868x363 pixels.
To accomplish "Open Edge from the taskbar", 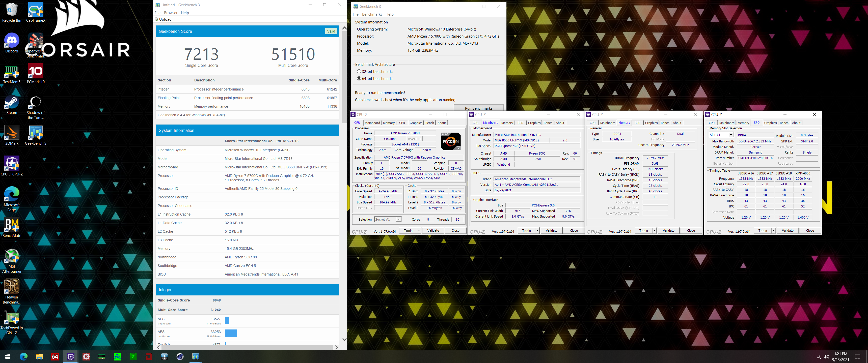I will pyautogui.click(x=23, y=357).
